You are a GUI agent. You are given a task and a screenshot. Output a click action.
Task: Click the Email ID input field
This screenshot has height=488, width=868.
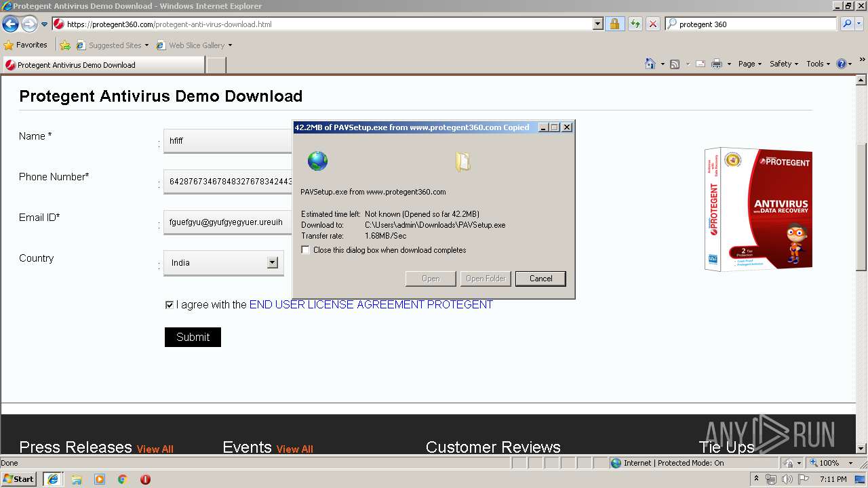[x=228, y=222]
